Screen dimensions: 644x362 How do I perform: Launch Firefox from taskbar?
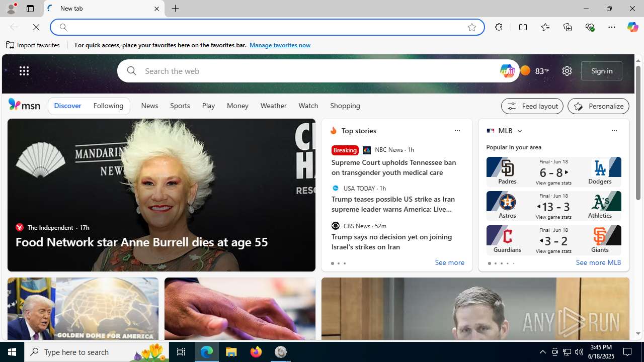coord(256,352)
